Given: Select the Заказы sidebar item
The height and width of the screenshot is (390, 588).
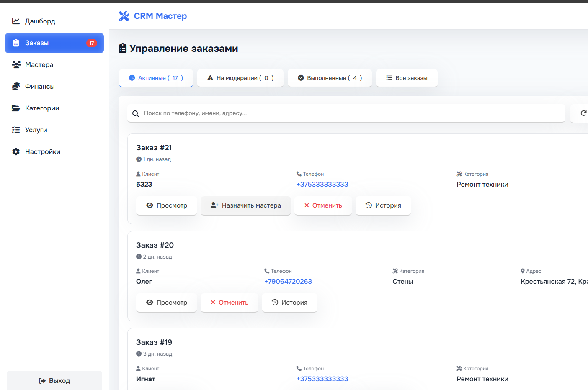Looking at the screenshot, I should pos(54,43).
